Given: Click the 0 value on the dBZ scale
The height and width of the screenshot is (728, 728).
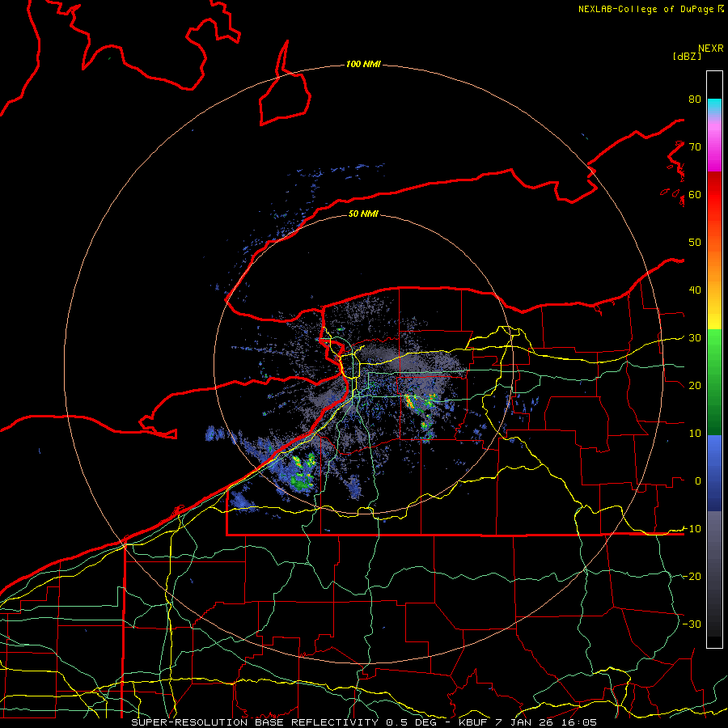Looking at the screenshot, I should point(697,481).
